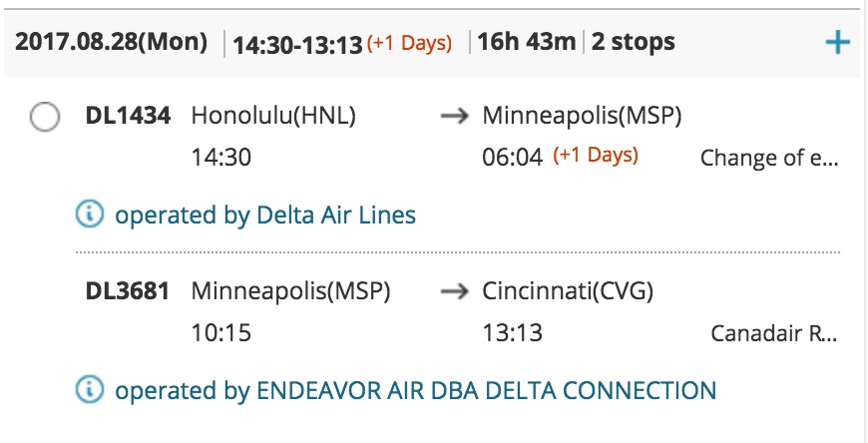Click info icon beside Delta Air Lines

tap(91, 214)
